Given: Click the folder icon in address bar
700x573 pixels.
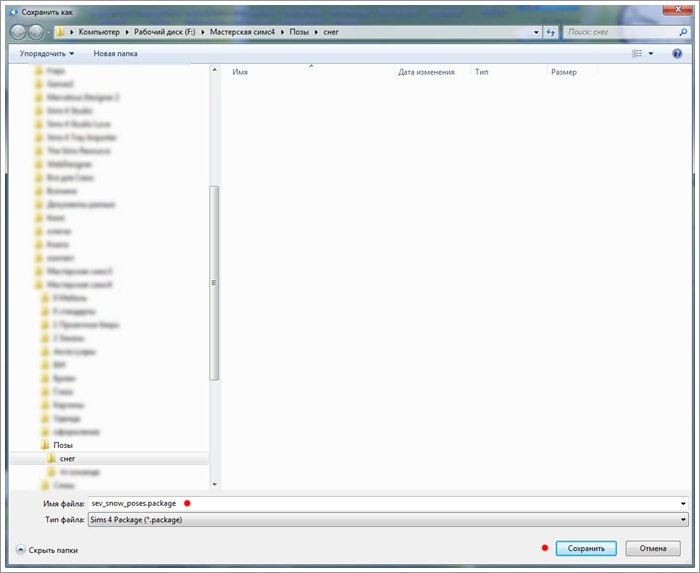Looking at the screenshot, I should pos(61,32).
